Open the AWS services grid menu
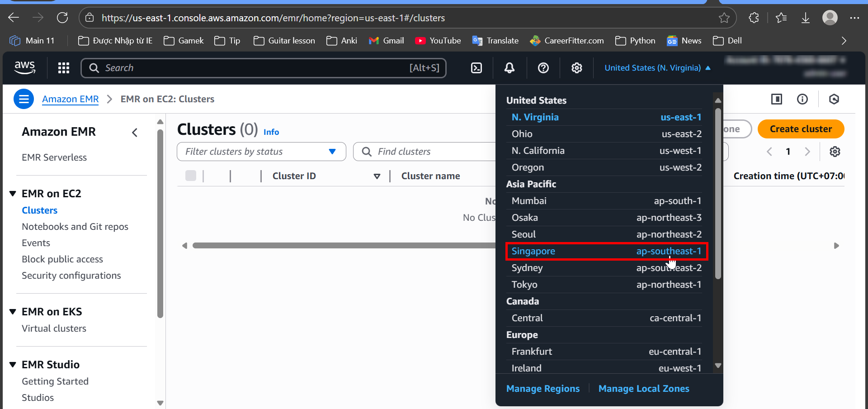This screenshot has width=868, height=409. coord(63,68)
